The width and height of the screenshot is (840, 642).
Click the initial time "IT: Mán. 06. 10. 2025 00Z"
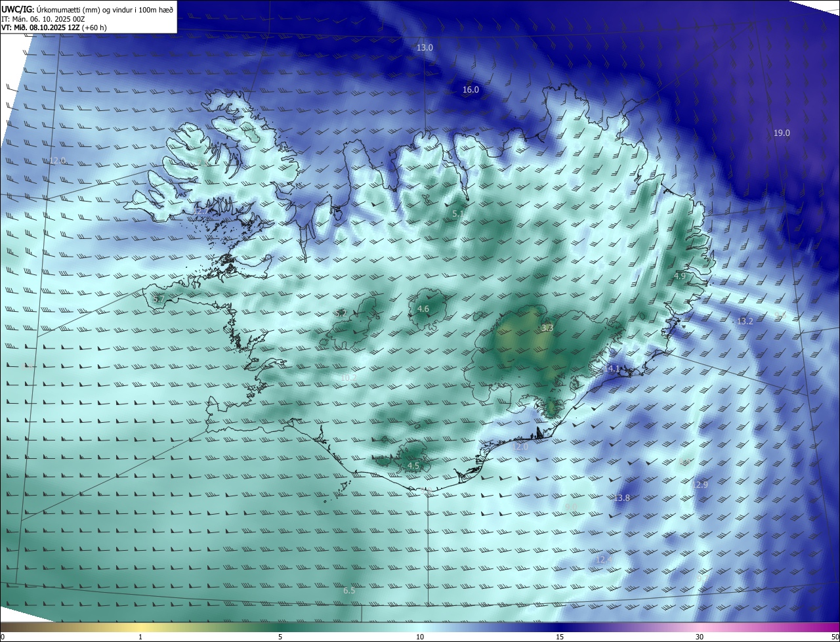[43, 19]
